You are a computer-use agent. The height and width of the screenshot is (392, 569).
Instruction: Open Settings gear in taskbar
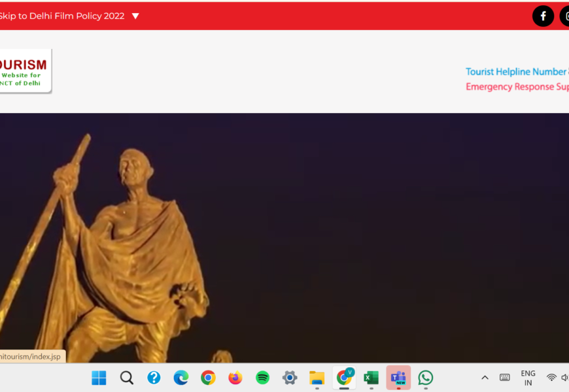click(290, 378)
